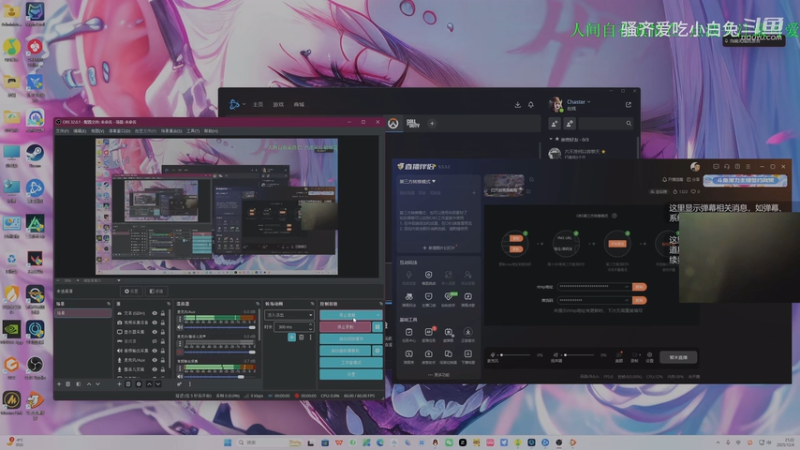Viewport: 800px width, 450px height.
Task: Pop out the Battle.net social panel
Action: coord(629,105)
